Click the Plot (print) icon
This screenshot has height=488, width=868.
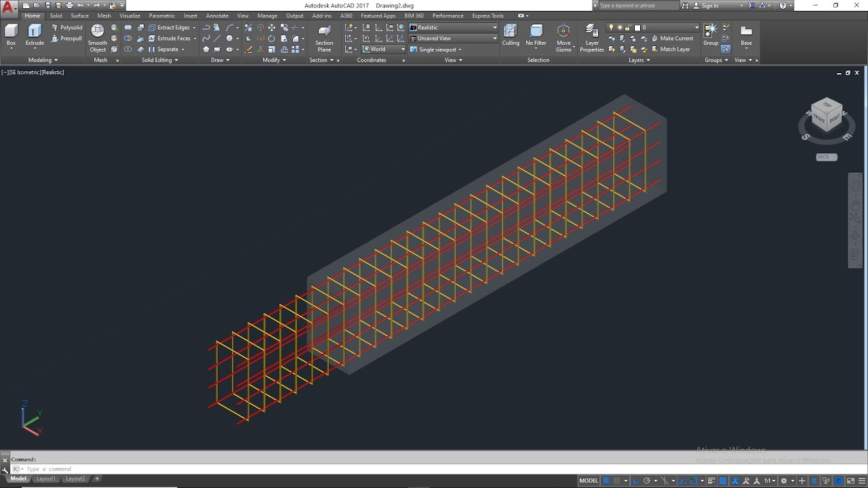[69, 5]
